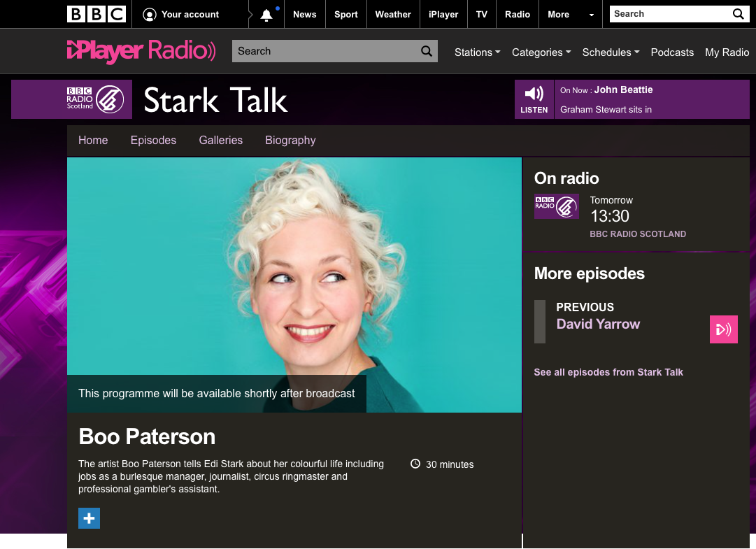Image resolution: width=756 pixels, height=549 pixels.
Task: Click the More episodes heading
Action: (x=589, y=273)
